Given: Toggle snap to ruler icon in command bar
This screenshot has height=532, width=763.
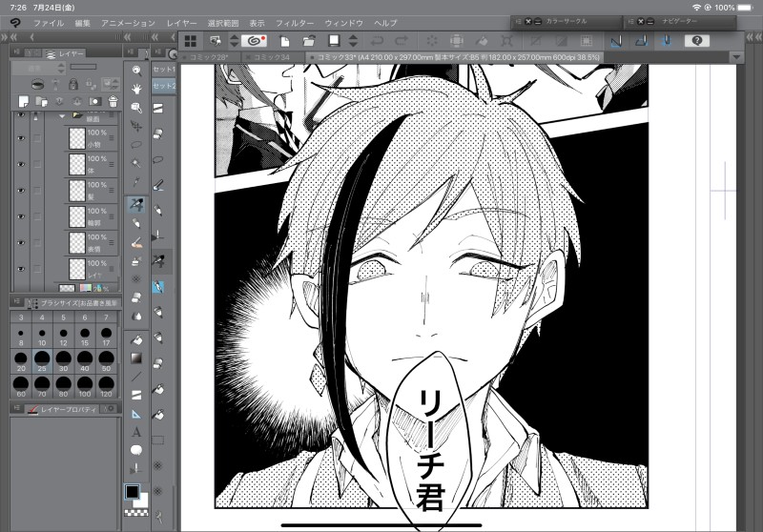Looking at the screenshot, I should pos(616,41).
